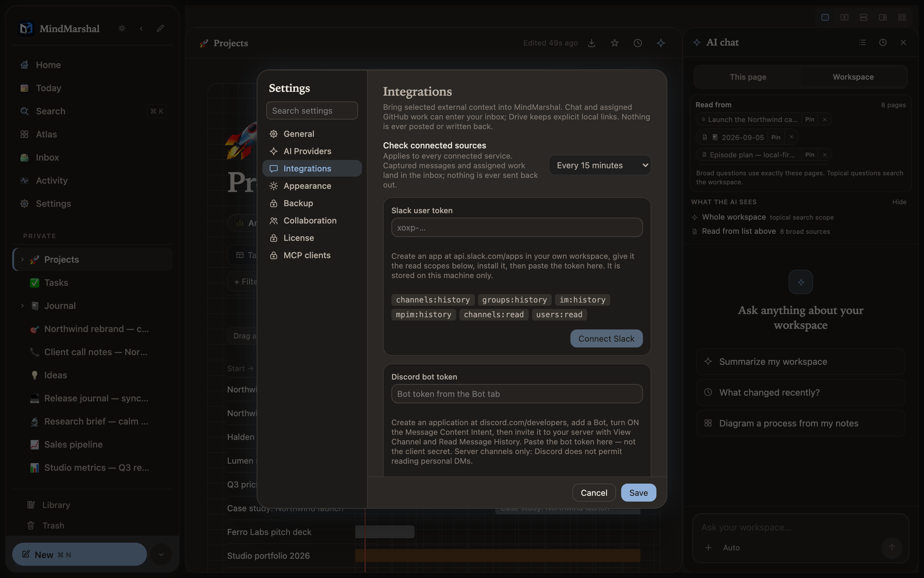Open General settings section
Viewport: 924px width, 578px height.
coord(312,134)
